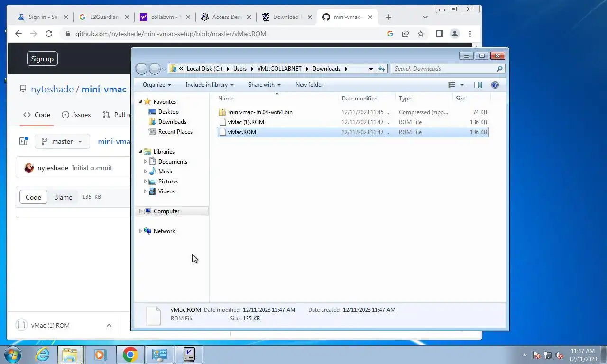
Task: Select the minivmac-36.04-wx64.bin zip file icon
Action: (x=222, y=112)
